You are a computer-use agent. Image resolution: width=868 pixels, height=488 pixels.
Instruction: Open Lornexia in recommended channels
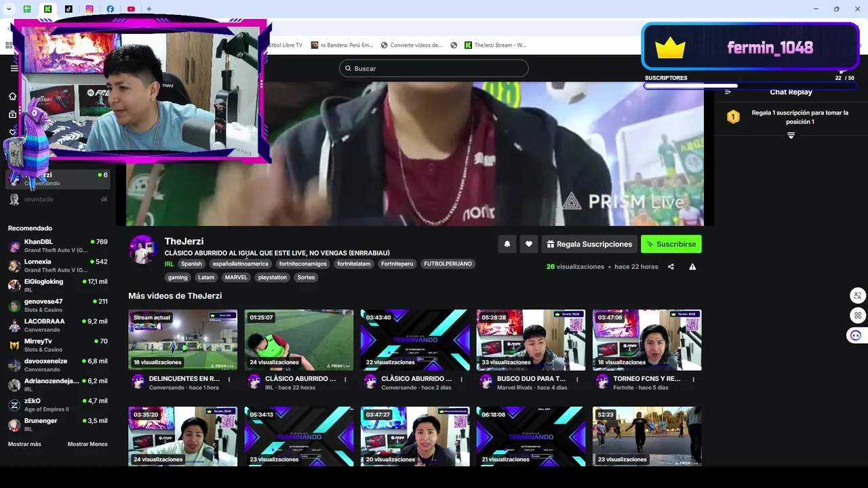(x=58, y=266)
